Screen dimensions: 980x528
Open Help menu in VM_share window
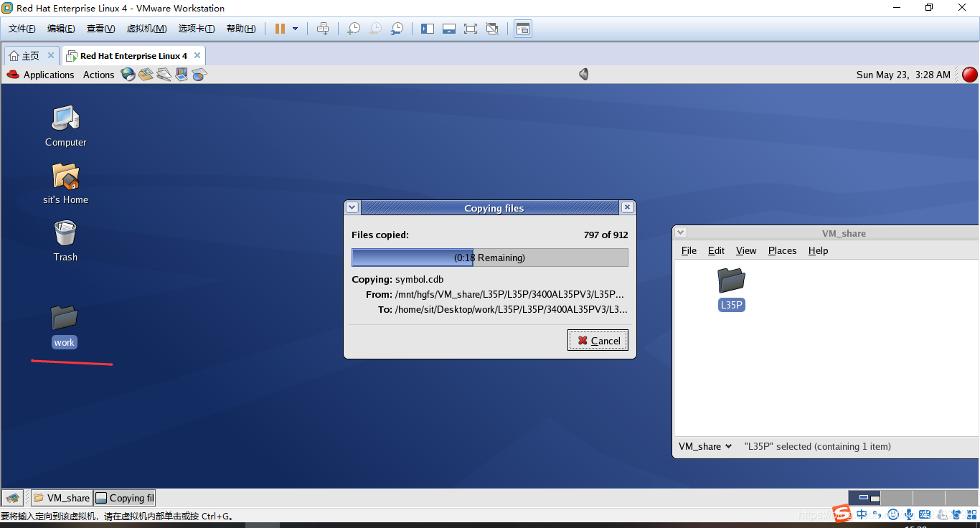[x=818, y=250]
